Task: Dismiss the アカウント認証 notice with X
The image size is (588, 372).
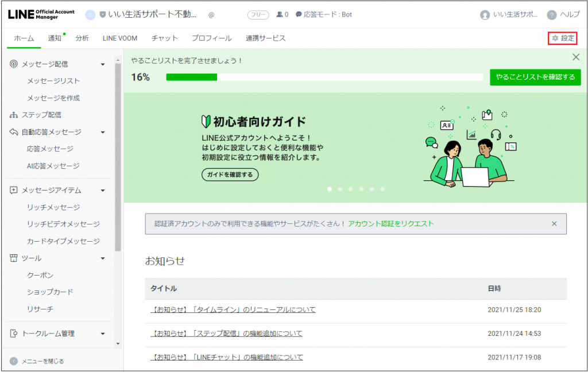Action: tap(554, 223)
